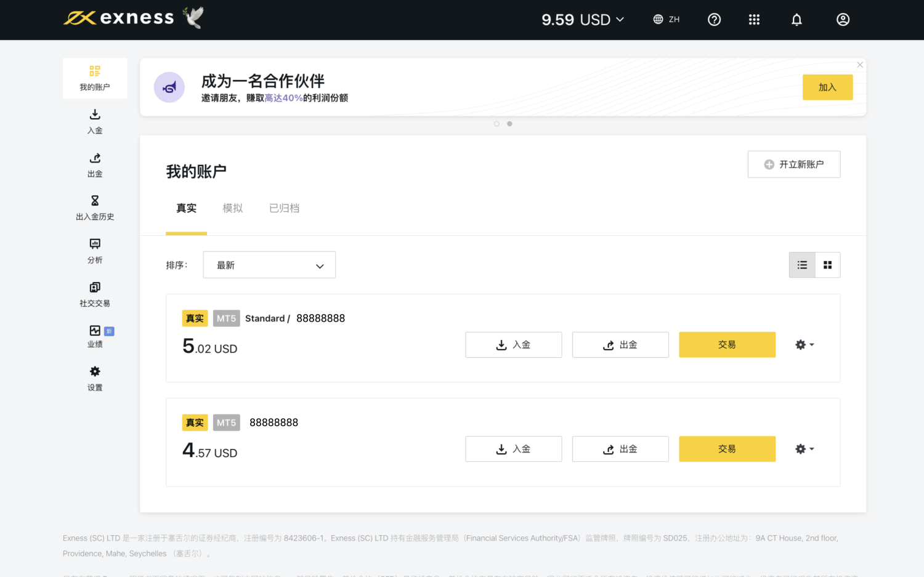Image resolution: width=924 pixels, height=577 pixels.
Task: Expand the 9.59 USD balance dropdown
Action: point(583,20)
